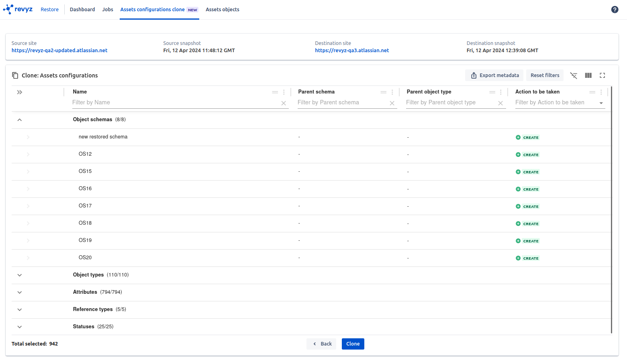The width and height of the screenshot is (627, 364).
Task: Focus Filter by Parent object type field
Action: [451, 103]
